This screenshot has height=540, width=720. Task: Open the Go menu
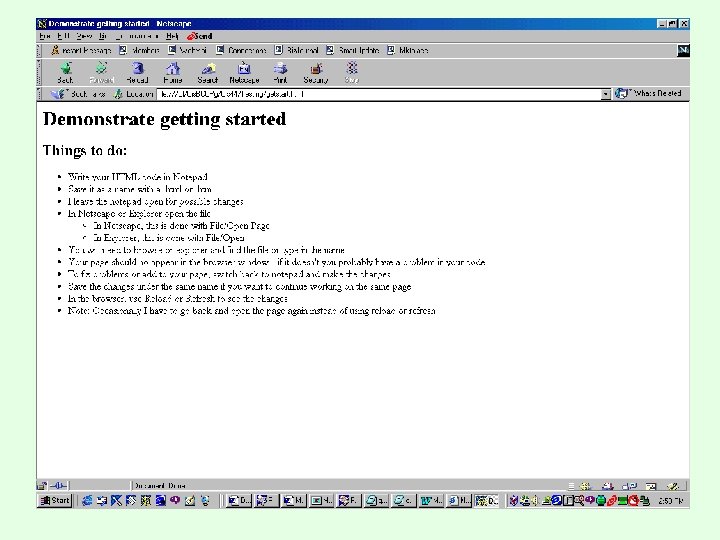[x=103, y=36]
